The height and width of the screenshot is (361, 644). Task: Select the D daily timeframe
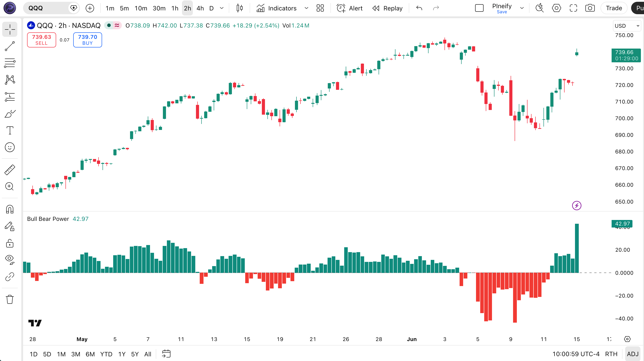pyautogui.click(x=211, y=8)
